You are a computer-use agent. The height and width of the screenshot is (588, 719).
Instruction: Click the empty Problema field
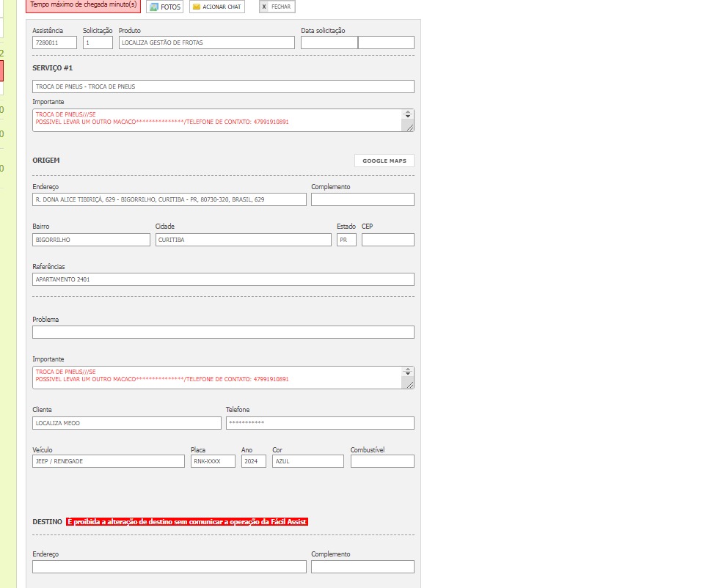point(223,332)
